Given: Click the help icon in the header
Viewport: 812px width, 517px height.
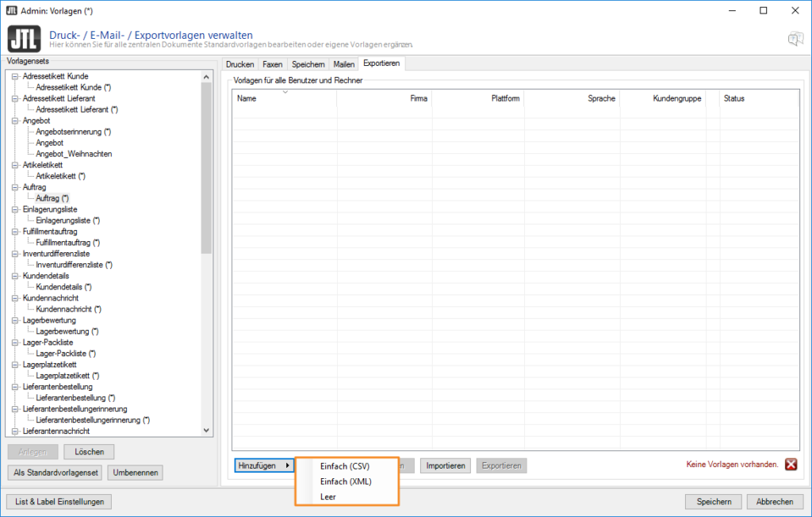Looking at the screenshot, I should [x=794, y=39].
